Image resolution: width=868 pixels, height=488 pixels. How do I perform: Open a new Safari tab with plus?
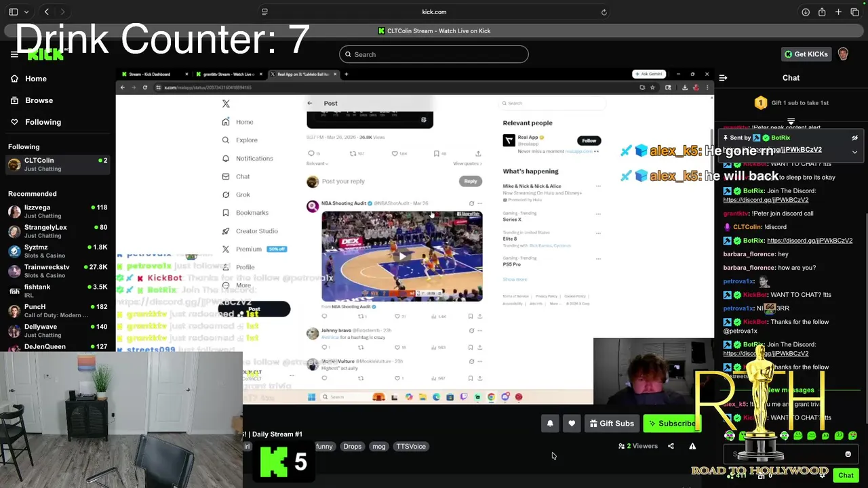[x=838, y=12]
